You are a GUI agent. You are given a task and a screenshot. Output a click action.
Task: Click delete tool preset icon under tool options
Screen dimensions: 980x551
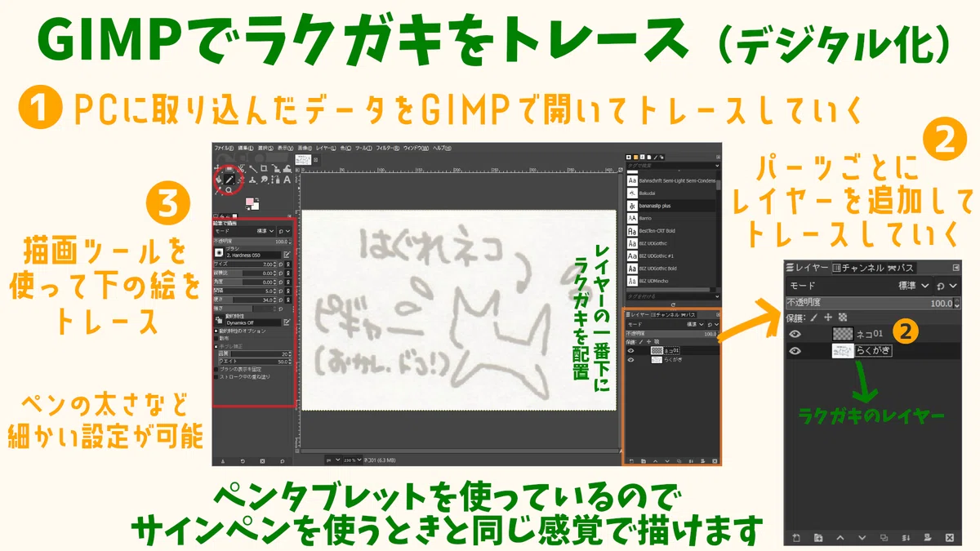(262, 461)
